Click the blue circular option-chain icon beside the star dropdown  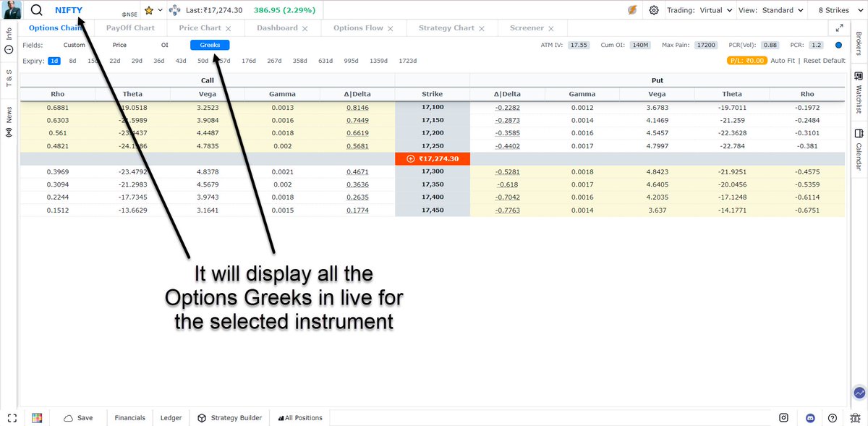click(174, 11)
